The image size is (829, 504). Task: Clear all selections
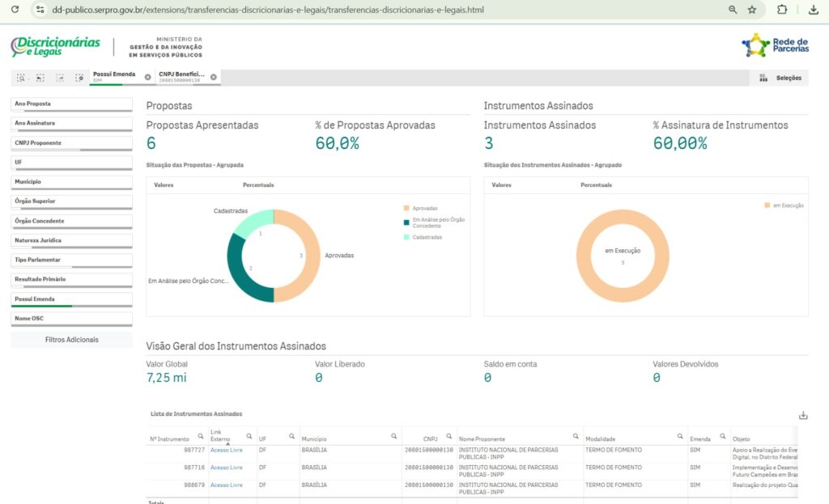(x=79, y=78)
